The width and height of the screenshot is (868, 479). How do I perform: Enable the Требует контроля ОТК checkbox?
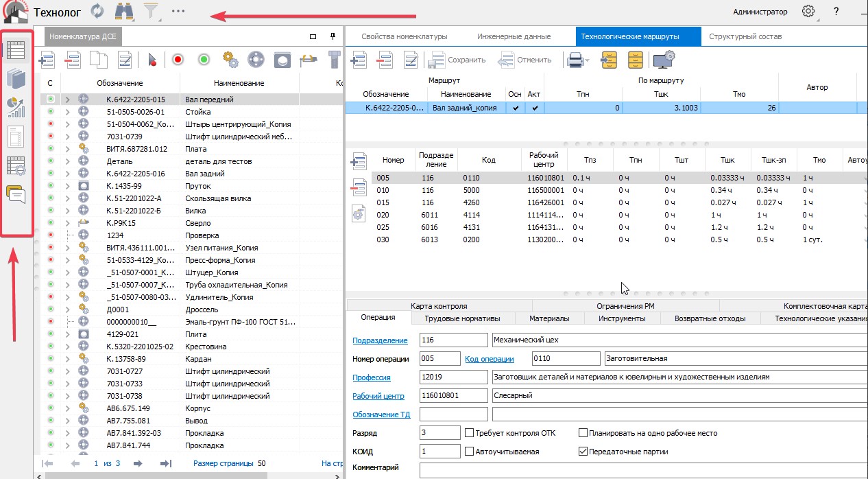pyautogui.click(x=470, y=434)
